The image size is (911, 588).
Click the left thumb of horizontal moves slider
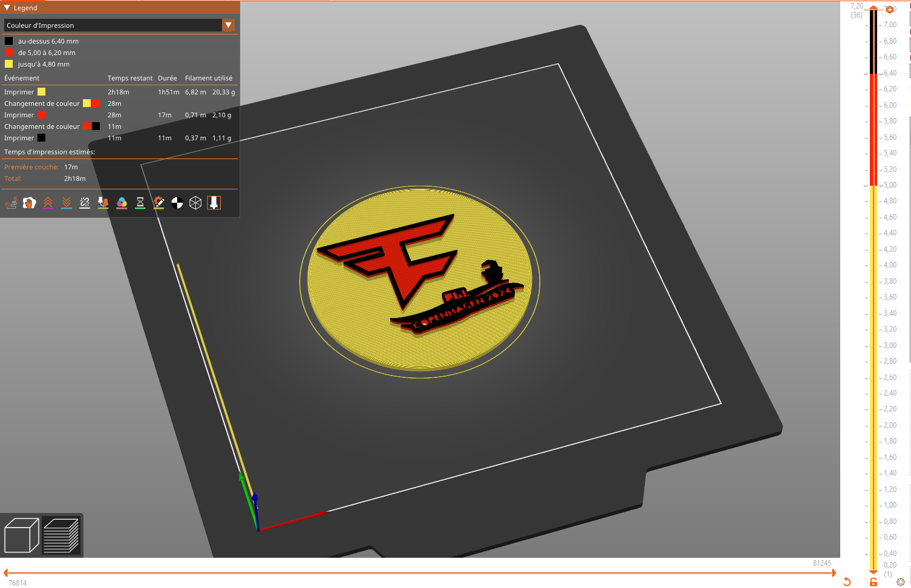(x=5, y=572)
